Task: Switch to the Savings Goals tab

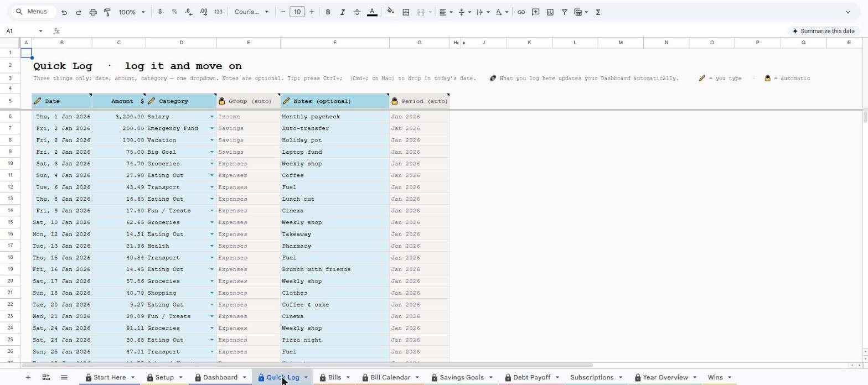Action: point(462,377)
